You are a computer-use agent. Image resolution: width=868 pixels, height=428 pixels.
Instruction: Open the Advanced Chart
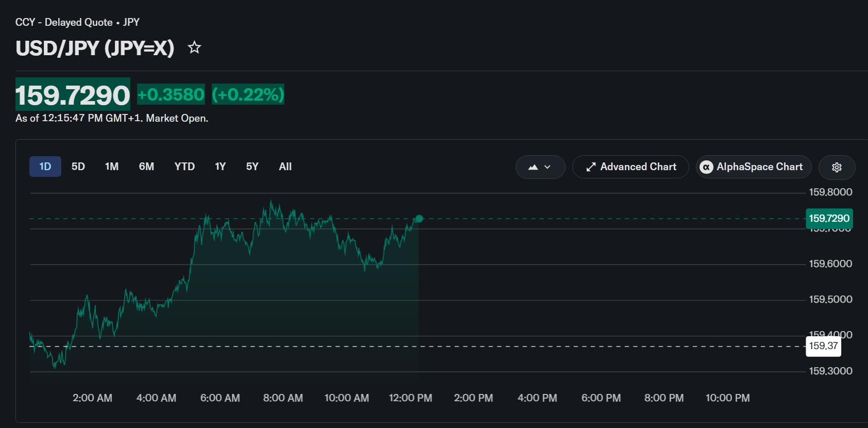[631, 167]
